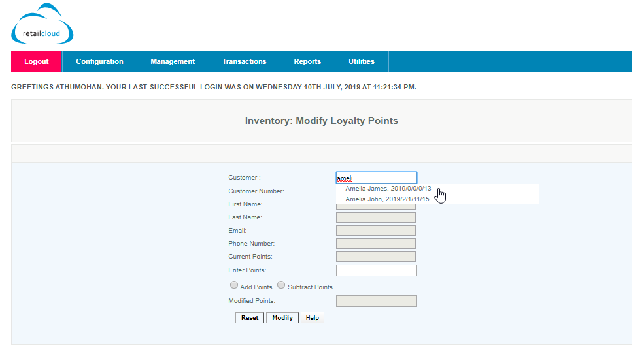Click the Enter Points input field
The image size is (644, 354).
[x=376, y=270]
